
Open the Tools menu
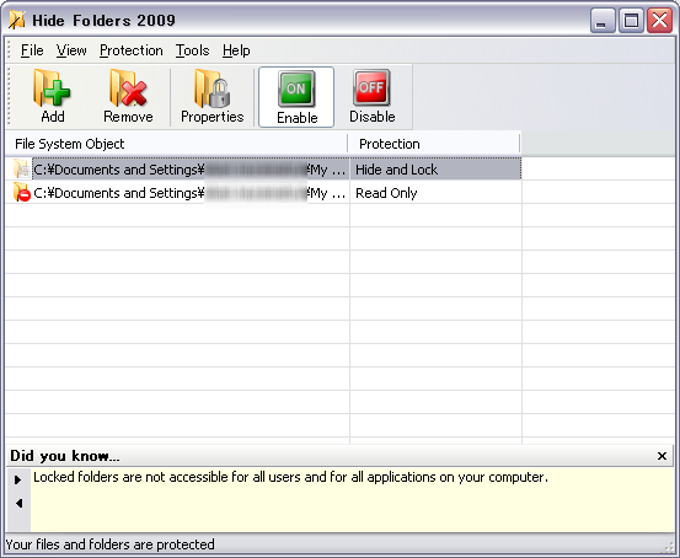coord(193,51)
